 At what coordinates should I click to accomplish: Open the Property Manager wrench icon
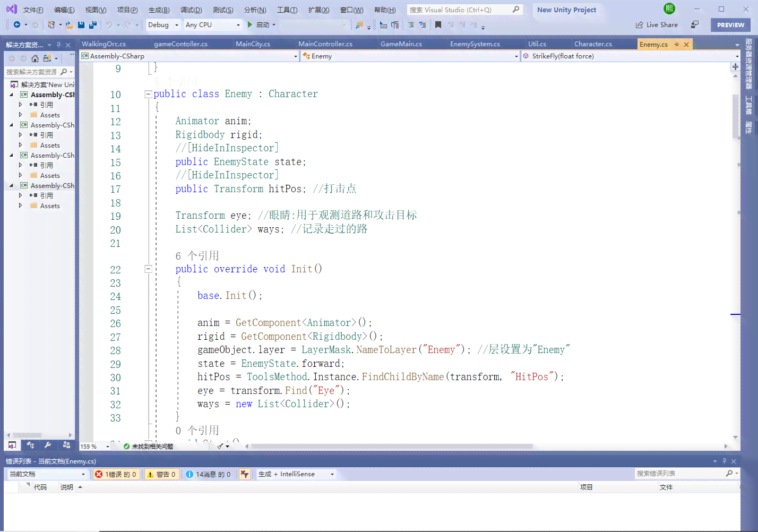(48, 445)
